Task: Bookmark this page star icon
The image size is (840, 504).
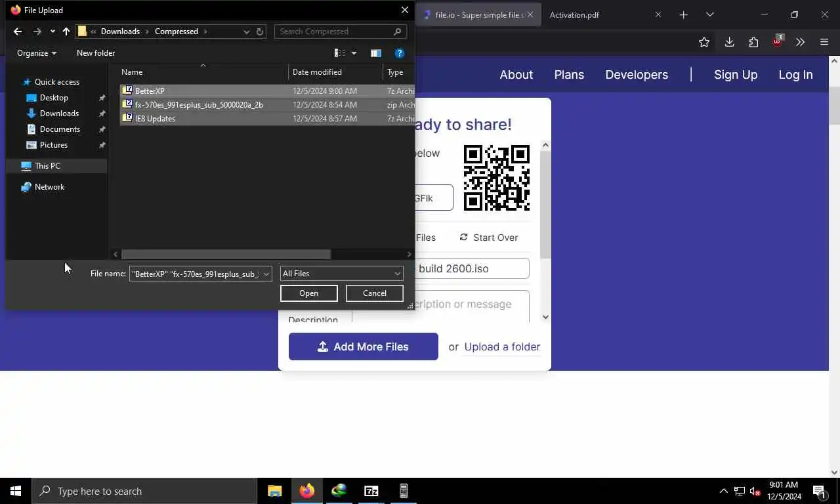Action: 704,42
